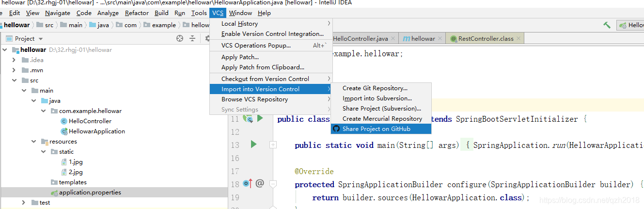The image size is (644, 209).
Task: Select Apply Patch from Clipboard
Action: point(271,67)
